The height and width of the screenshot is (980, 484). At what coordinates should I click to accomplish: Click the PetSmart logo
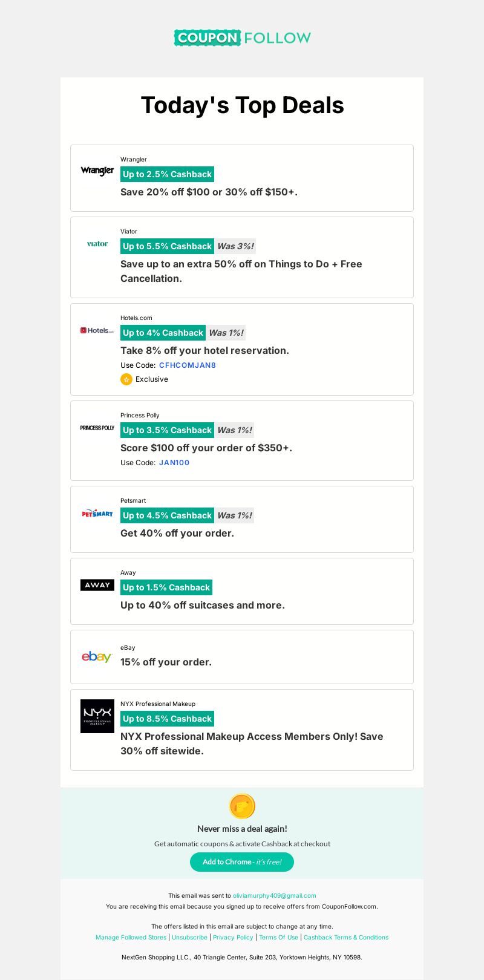tap(97, 513)
